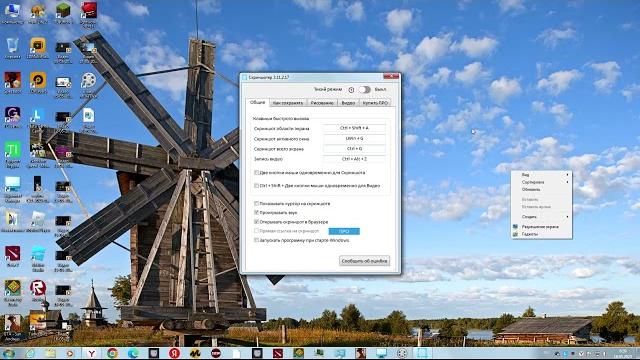Expand the Вид submenu arrow
Viewport: 640px width, 360px height.
click(567, 175)
